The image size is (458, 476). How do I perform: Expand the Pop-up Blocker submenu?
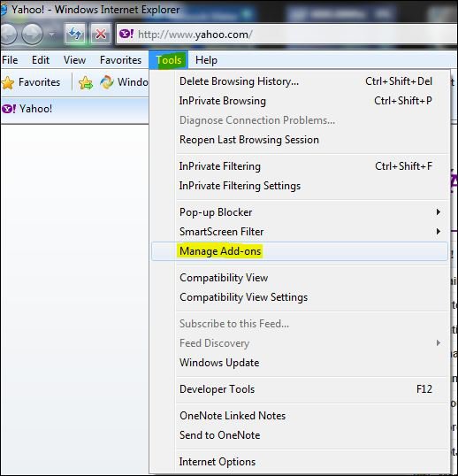point(300,212)
